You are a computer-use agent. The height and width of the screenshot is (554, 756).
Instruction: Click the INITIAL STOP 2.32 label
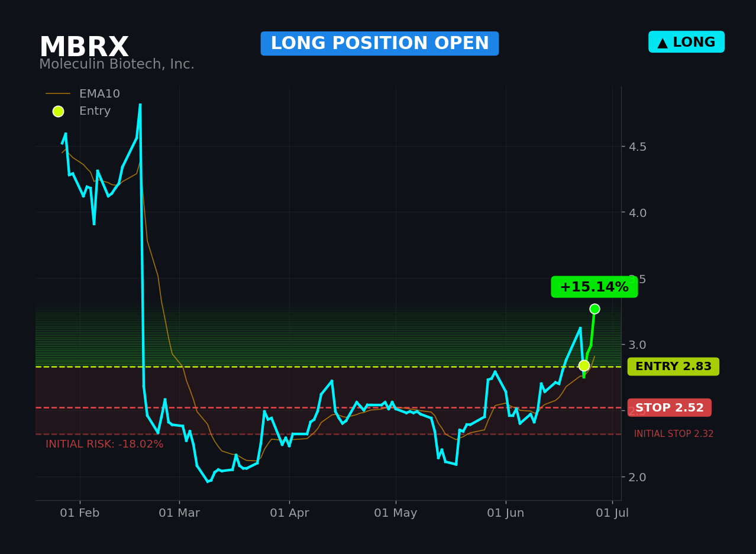(674, 434)
